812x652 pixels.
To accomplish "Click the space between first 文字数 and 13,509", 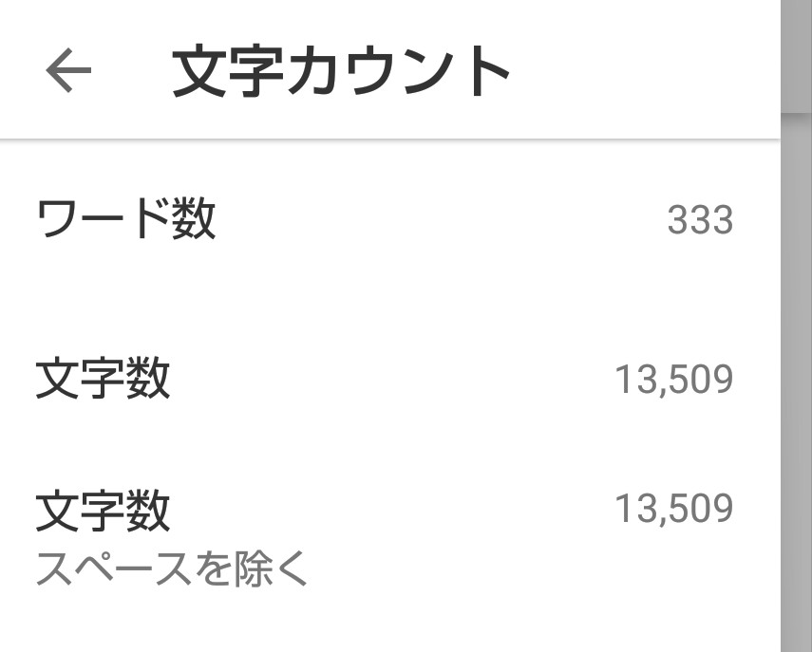I will 389,381.
